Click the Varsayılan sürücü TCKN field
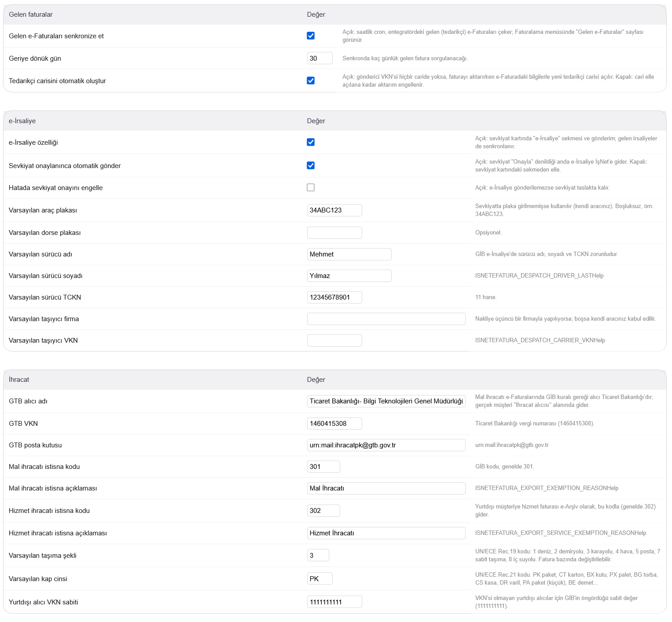The image size is (672, 622). click(334, 297)
